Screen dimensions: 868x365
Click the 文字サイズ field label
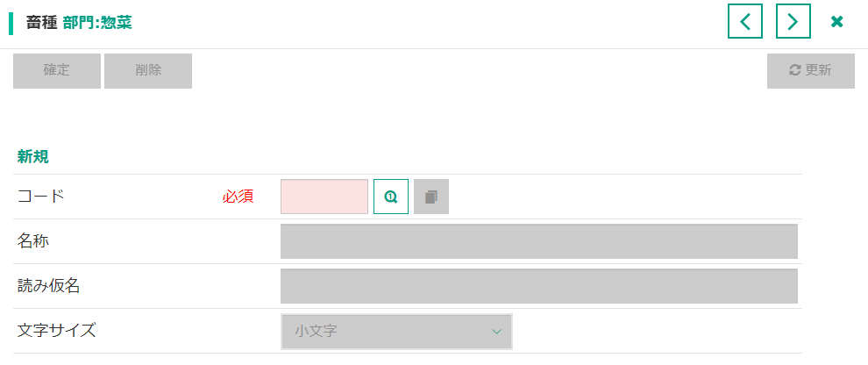tap(56, 331)
